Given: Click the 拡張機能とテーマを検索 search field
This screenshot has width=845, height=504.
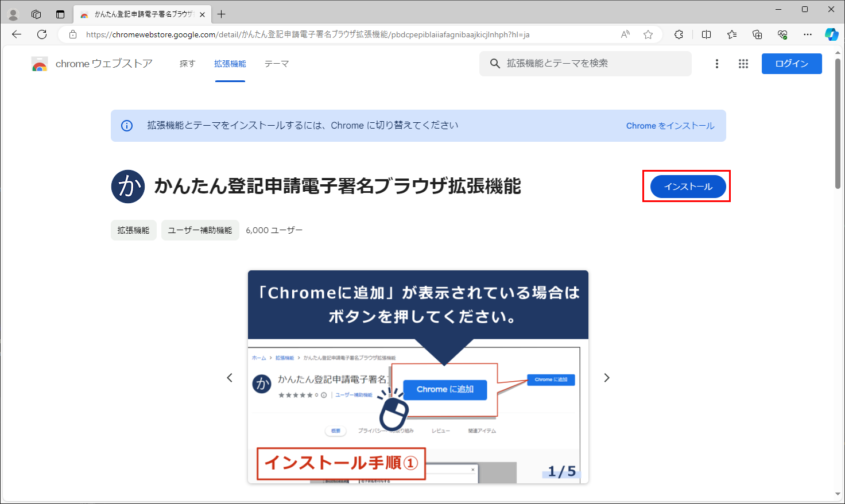Looking at the screenshot, I should [x=586, y=64].
